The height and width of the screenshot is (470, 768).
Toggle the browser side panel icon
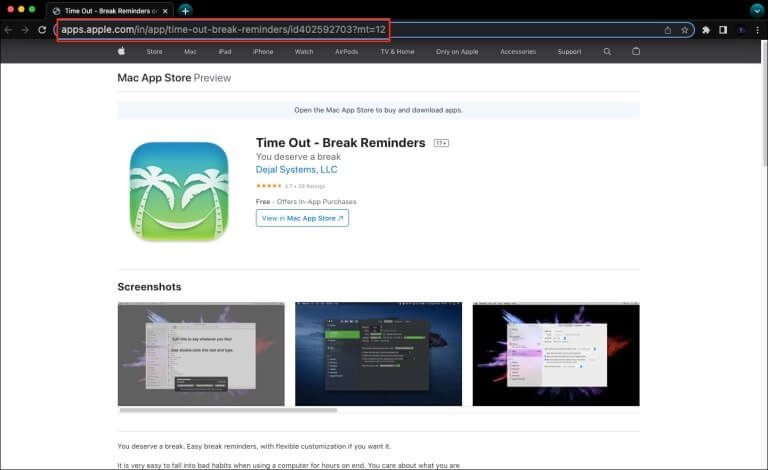point(723,30)
